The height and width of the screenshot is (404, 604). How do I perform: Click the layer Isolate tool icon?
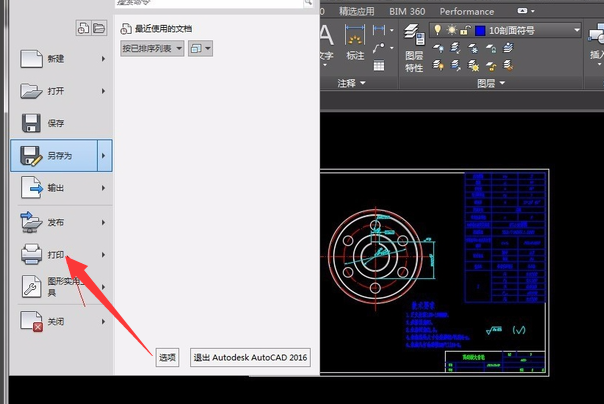tap(455, 48)
